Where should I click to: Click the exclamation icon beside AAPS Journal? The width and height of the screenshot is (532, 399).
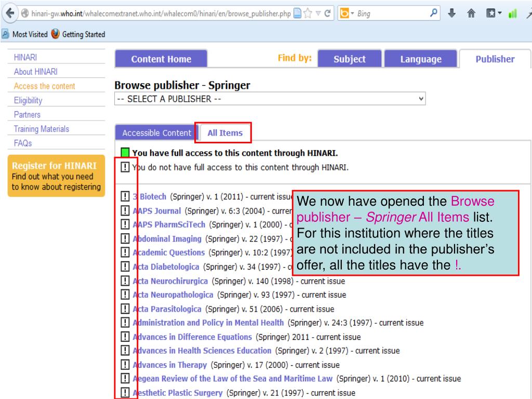click(x=125, y=210)
